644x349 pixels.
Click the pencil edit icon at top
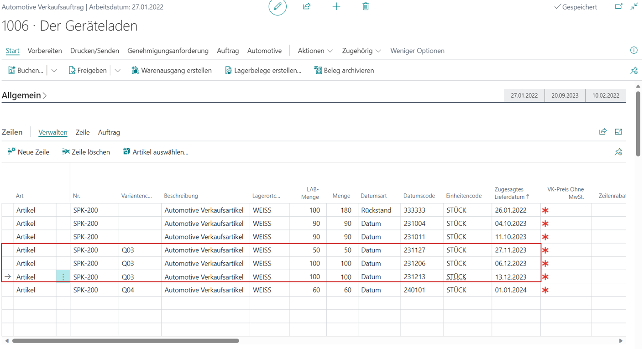tap(277, 7)
